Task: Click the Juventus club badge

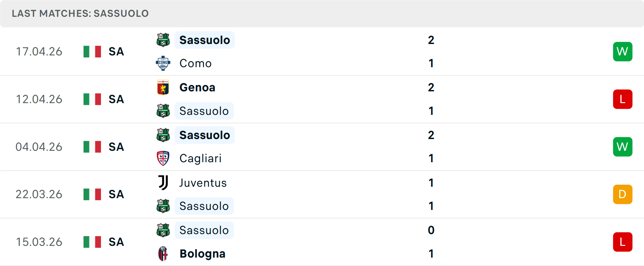Action: click(163, 183)
